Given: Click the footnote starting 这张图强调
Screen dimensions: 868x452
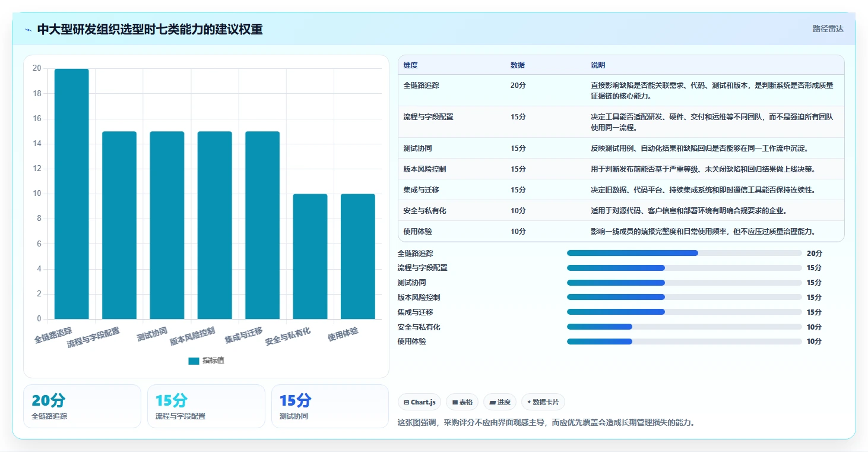Looking at the screenshot, I should pyautogui.click(x=546, y=423).
